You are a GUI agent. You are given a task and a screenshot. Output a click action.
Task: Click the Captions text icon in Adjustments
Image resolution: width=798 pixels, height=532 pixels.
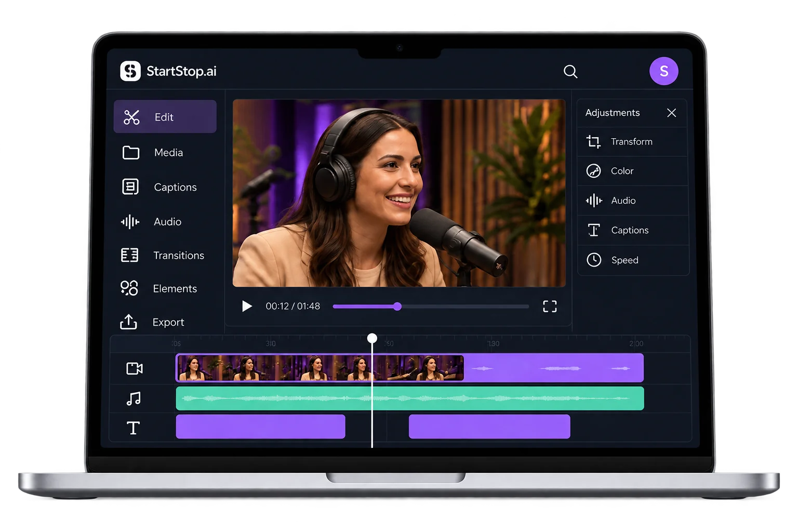point(594,230)
